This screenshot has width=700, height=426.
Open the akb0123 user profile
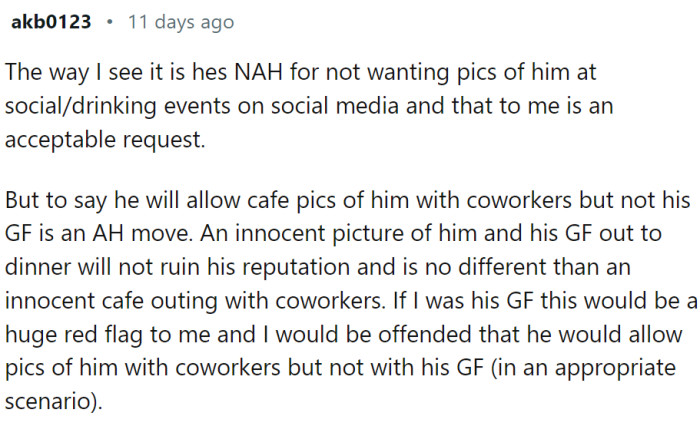[x=51, y=21]
